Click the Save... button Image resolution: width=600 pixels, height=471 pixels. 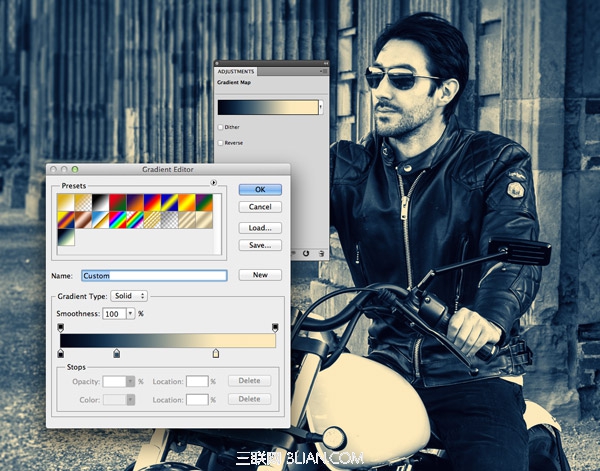(x=260, y=245)
